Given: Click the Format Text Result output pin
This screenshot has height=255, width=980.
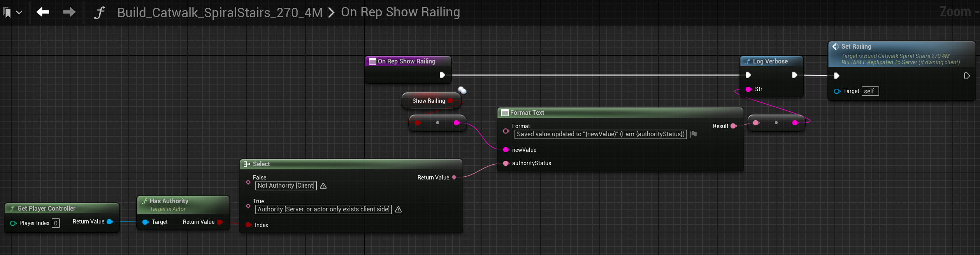Looking at the screenshot, I should click(734, 126).
